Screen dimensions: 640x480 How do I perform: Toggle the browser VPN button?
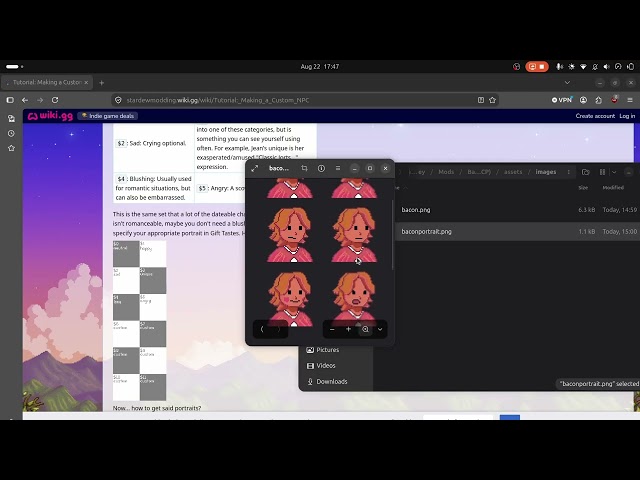[x=562, y=100]
